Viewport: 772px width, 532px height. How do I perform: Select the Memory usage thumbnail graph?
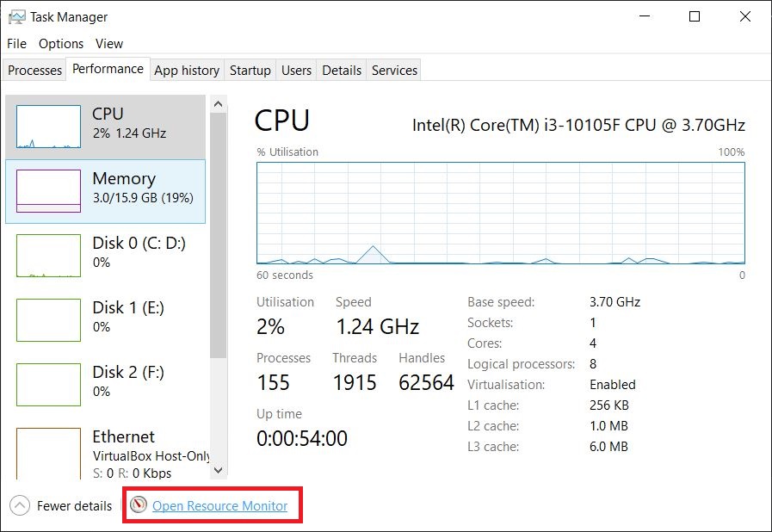pyautogui.click(x=48, y=191)
